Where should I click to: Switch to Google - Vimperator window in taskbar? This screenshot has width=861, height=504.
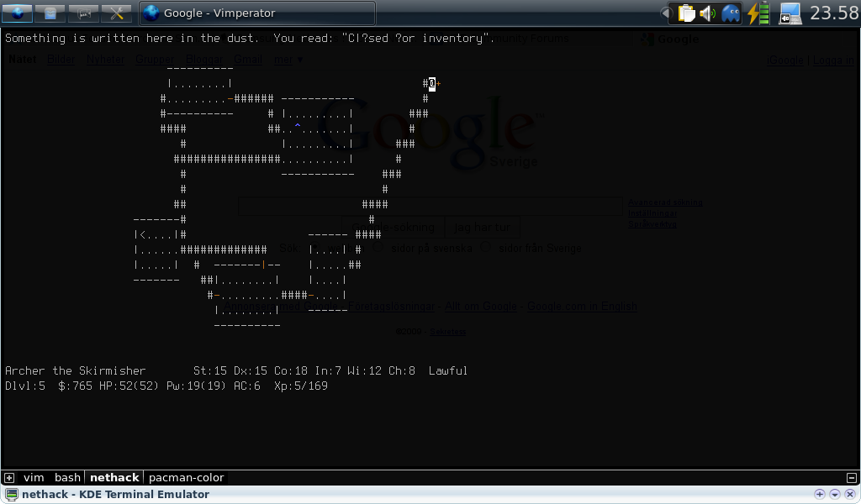(256, 13)
